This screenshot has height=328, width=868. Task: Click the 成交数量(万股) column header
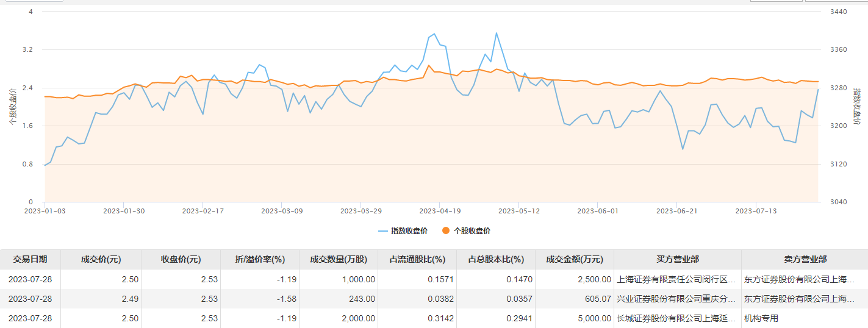click(339, 259)
